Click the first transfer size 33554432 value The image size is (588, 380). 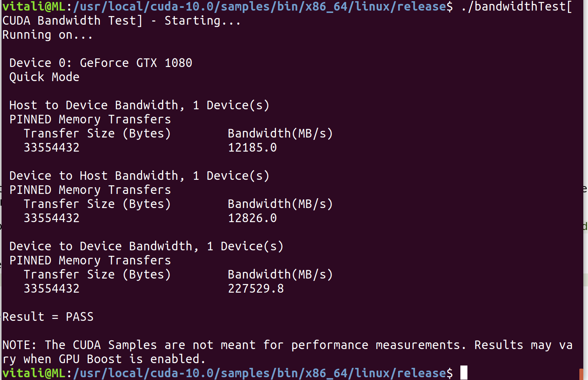coord(52,148)
